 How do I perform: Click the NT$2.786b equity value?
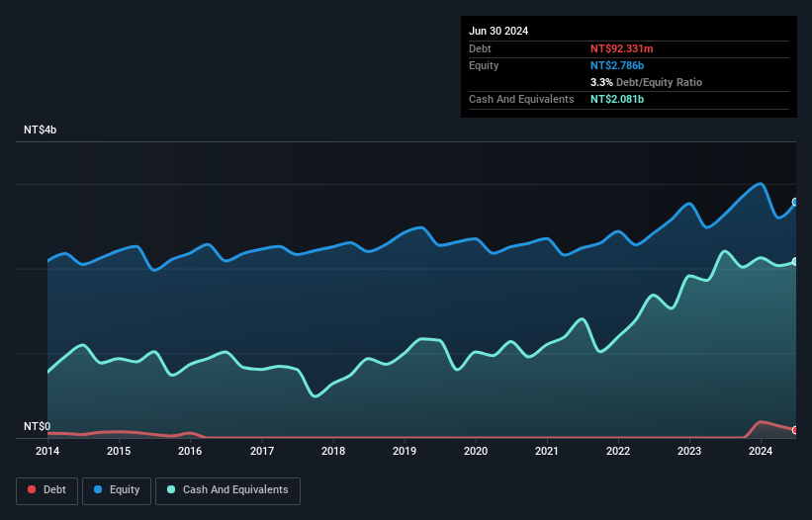[617, 65]
